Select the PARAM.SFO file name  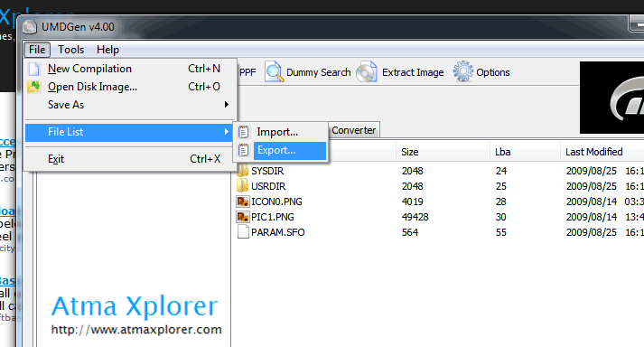click(277, 232)
